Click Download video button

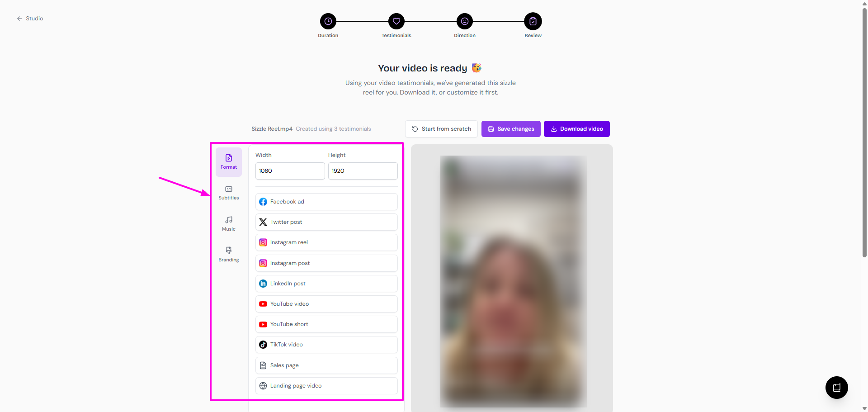tap(577, 129)
